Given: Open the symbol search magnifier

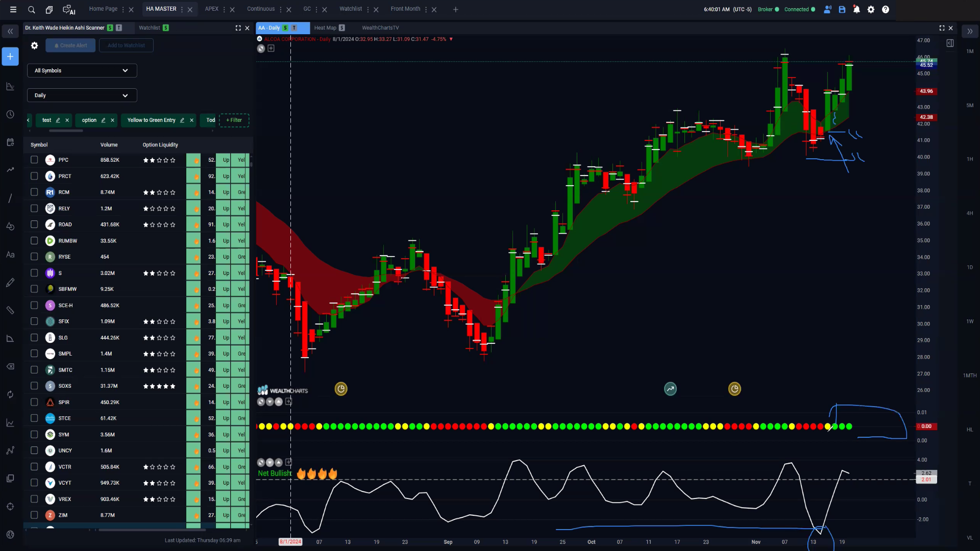Looking at the screenshot, I should 32,9.
